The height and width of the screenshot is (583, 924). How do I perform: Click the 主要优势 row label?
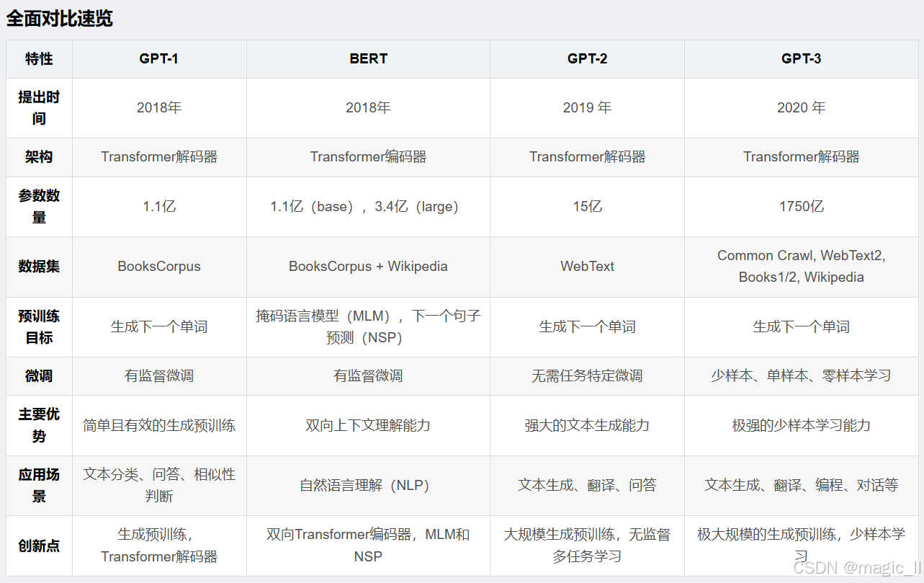[x=39, y=426]
